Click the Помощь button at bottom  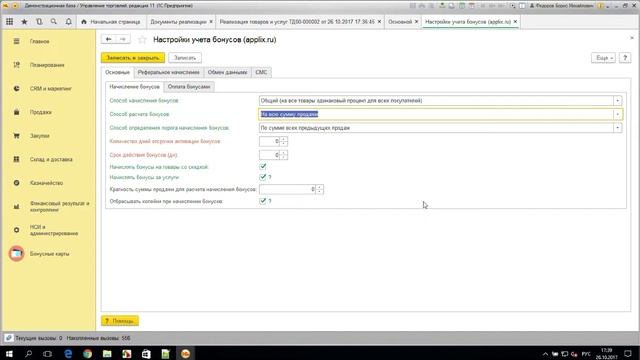click(120, 321)
